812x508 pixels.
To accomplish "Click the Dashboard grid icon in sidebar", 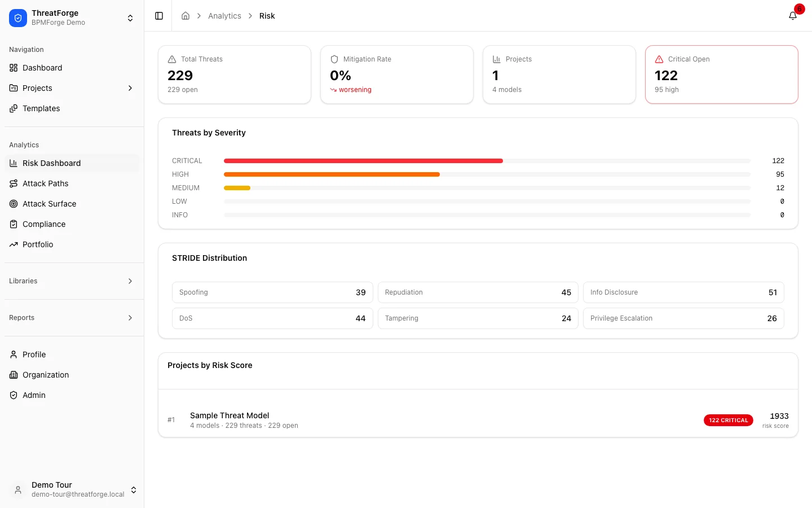I will (14, 68).
